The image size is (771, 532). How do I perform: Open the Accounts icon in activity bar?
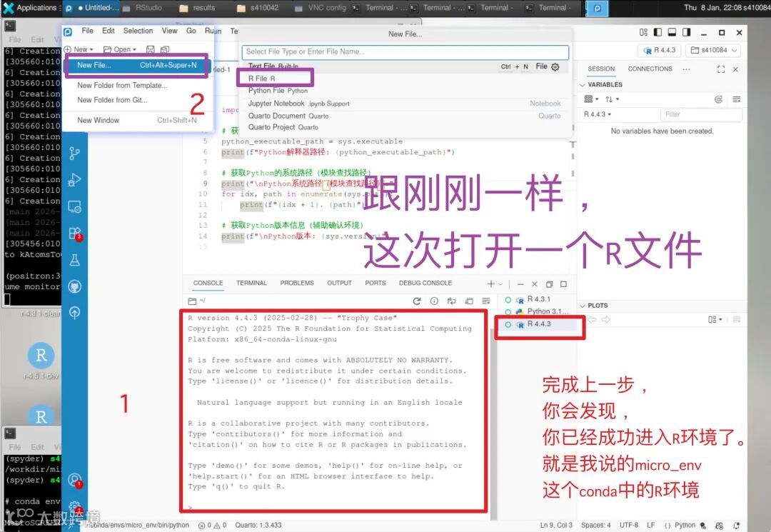tap(75, 480)
